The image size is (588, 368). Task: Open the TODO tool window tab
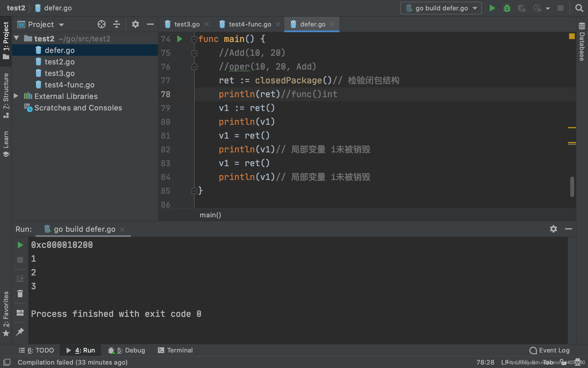click(36, 350)
